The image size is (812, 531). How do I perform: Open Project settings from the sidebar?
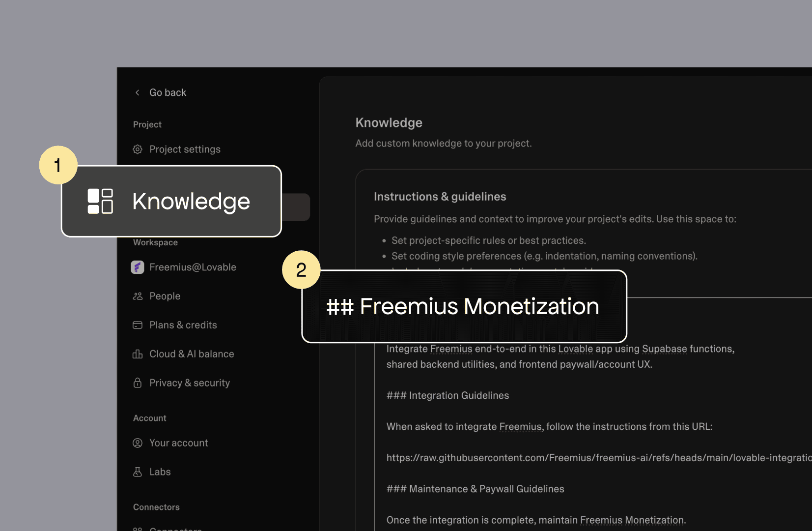click(x=185, y=149)
